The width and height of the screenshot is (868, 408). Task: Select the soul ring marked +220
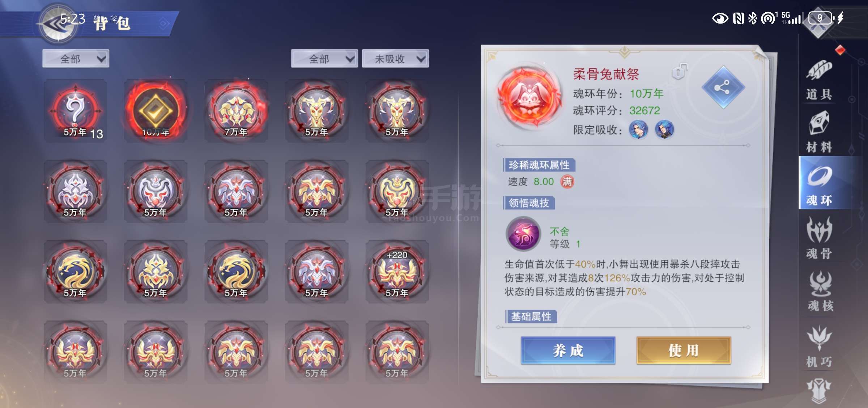(397, 272)
